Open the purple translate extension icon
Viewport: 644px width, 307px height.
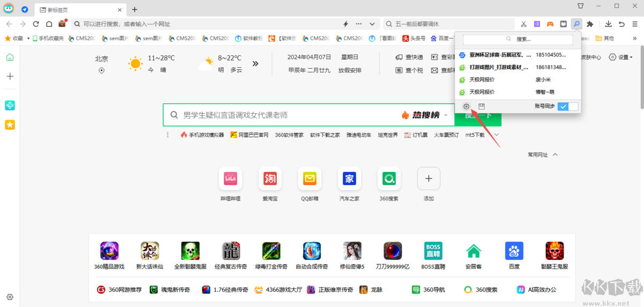point(537,24)
